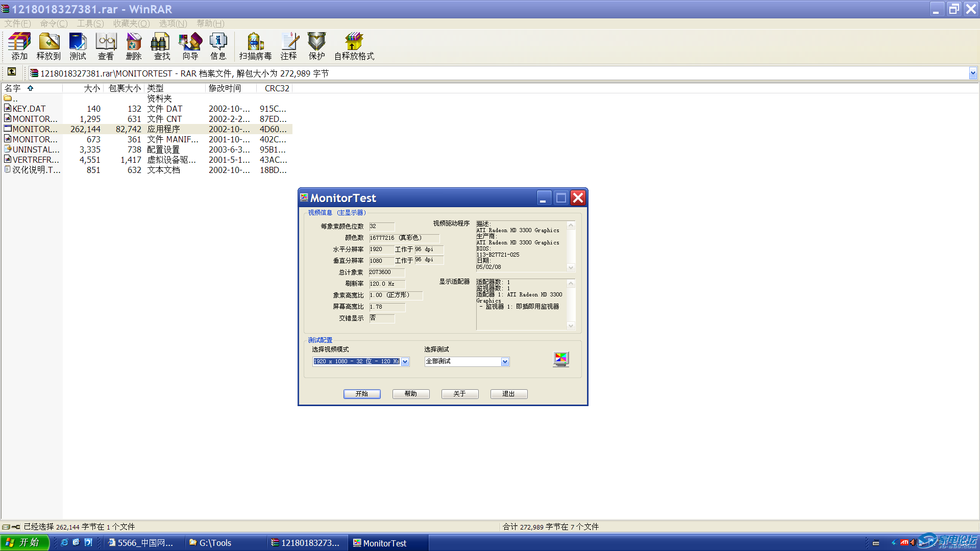The height and width of the screenshot is (551, 980).
Task: Click the 删除 (Delete) toolbar icon
Action: coord(134,46)
